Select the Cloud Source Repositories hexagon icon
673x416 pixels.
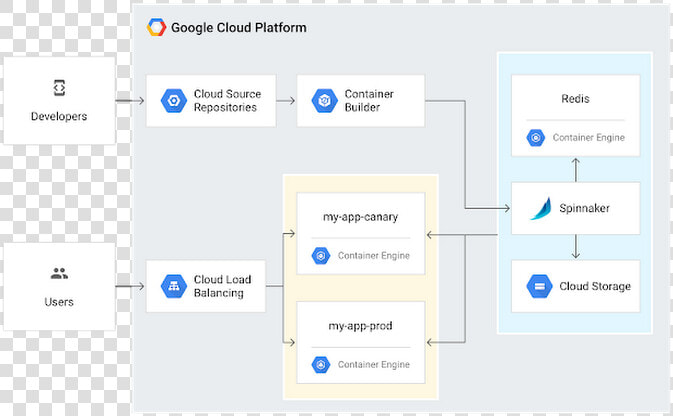(x=174, y=101)
